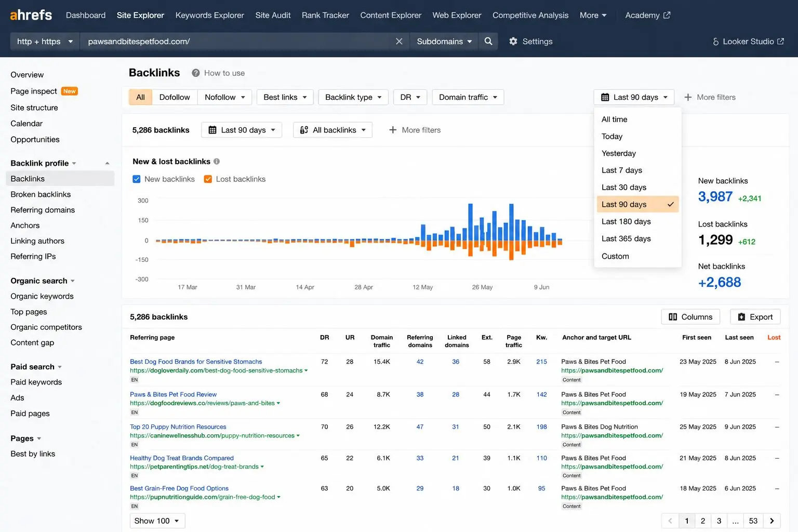This screenshot has width=798, height=532.
Task: Select the All link filter
Action: tap(140, 97)
